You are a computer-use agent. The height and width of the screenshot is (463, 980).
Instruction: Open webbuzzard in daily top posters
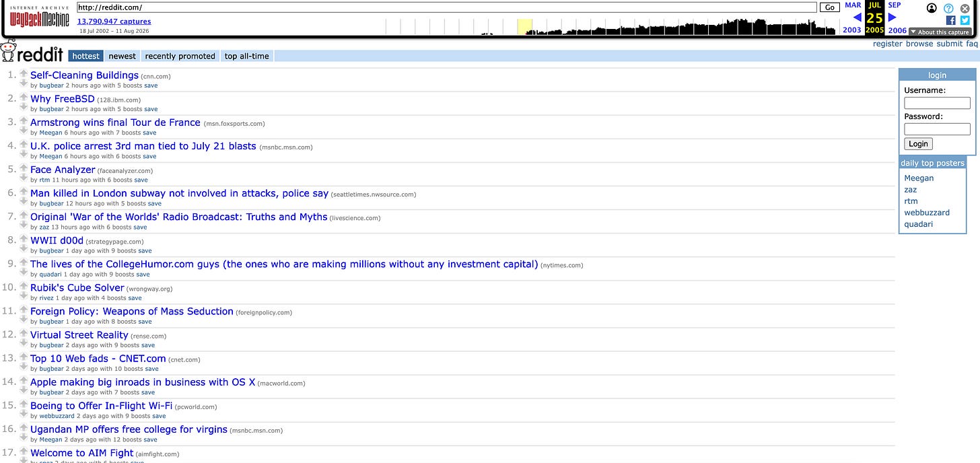coord(927,213)
